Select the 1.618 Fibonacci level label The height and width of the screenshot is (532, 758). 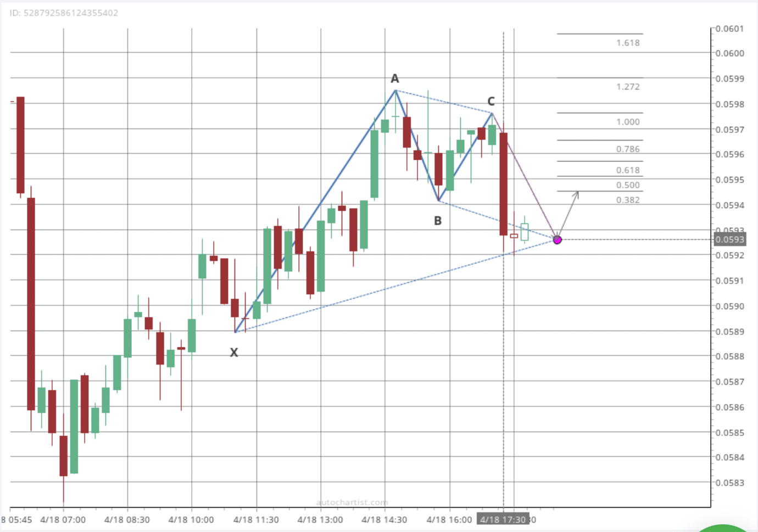click(x=628, y=43)
